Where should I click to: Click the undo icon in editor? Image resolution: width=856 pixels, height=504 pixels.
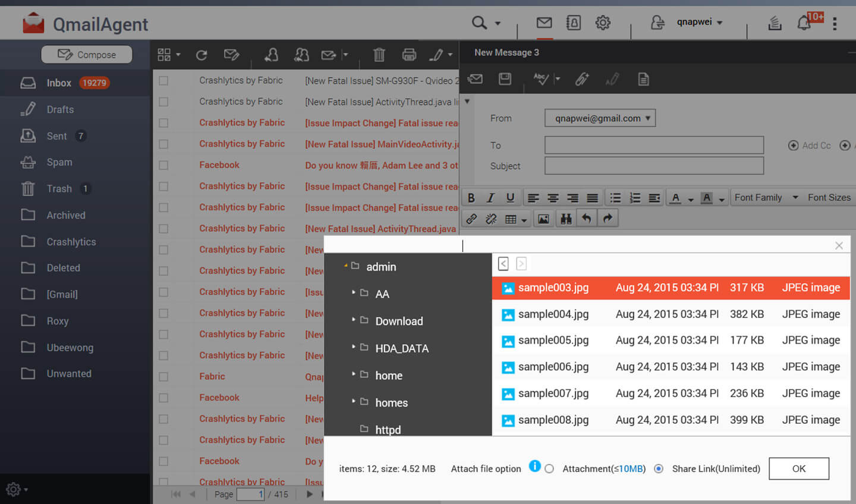click(586, 219)
